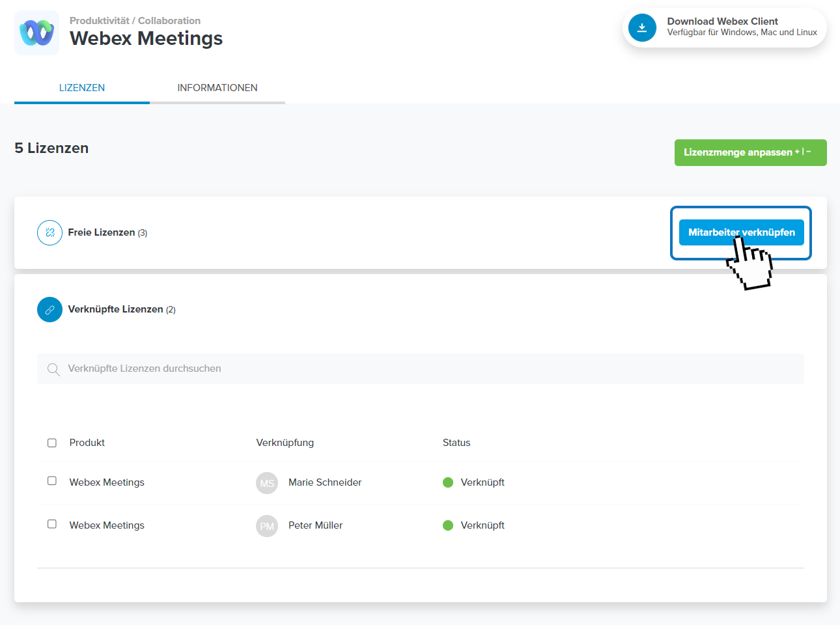Click the search magnifier icon

[53, 369]
